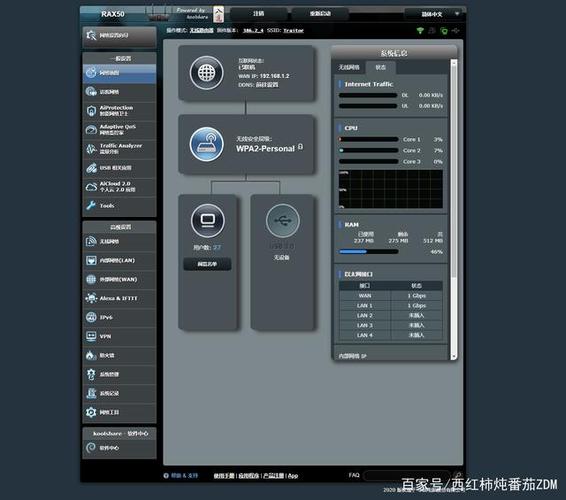Open AiCloud 2.0 settings
Viewport: 566px width, 500px height.
119,187
